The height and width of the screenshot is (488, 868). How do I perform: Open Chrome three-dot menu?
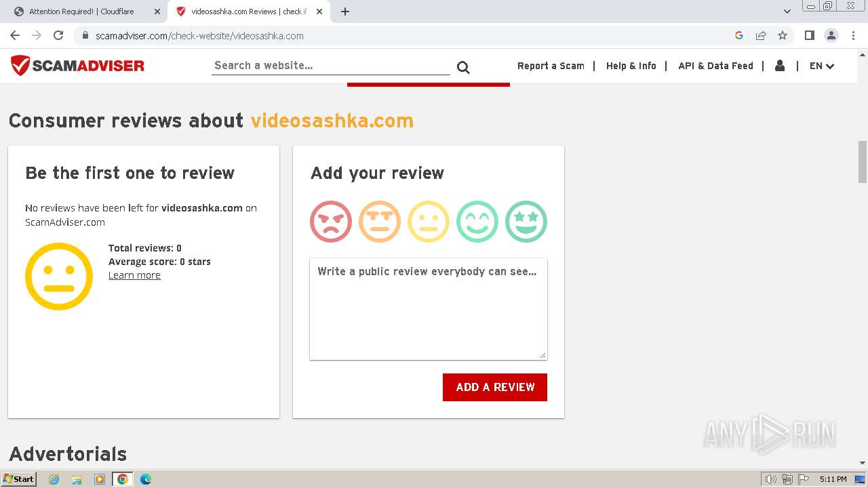(x=853, y=35)
